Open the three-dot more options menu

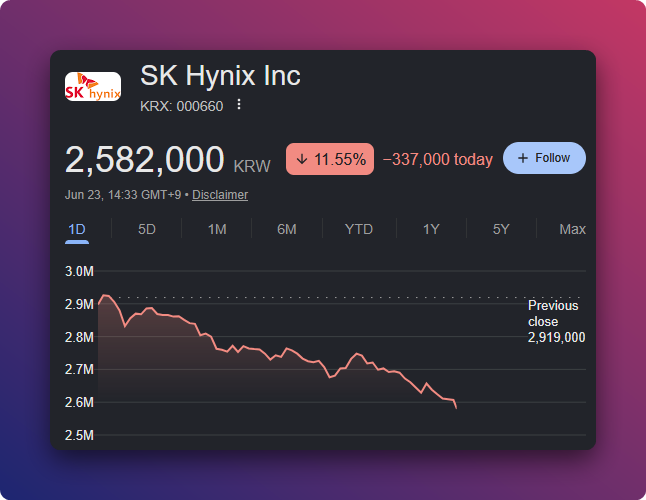pos(239,105)
